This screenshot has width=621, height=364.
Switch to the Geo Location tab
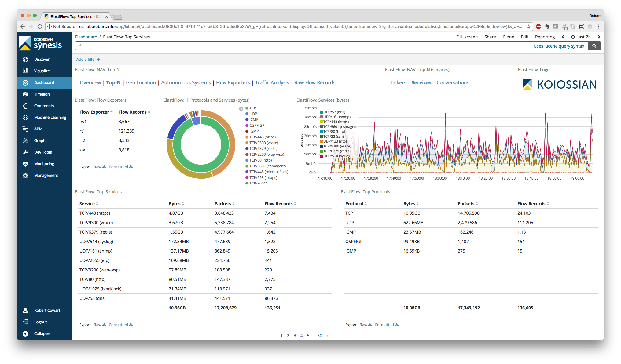click(x=141, y=83)
